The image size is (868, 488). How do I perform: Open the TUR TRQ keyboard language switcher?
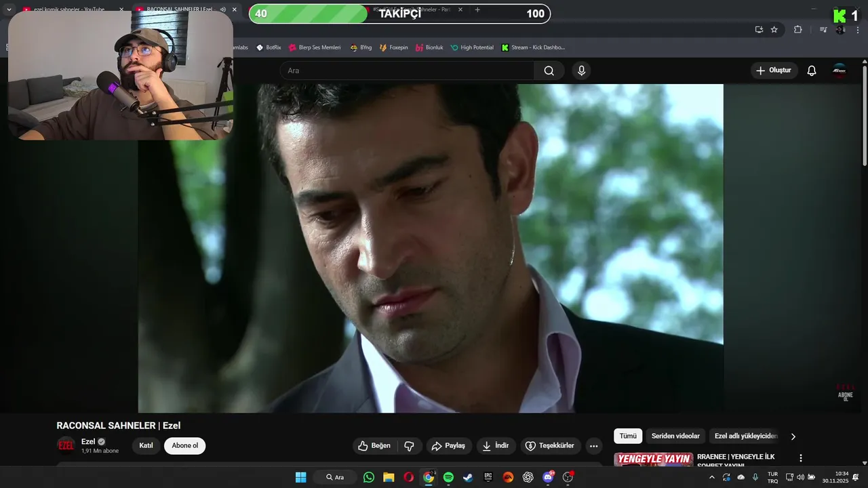(x=772, y=477)
